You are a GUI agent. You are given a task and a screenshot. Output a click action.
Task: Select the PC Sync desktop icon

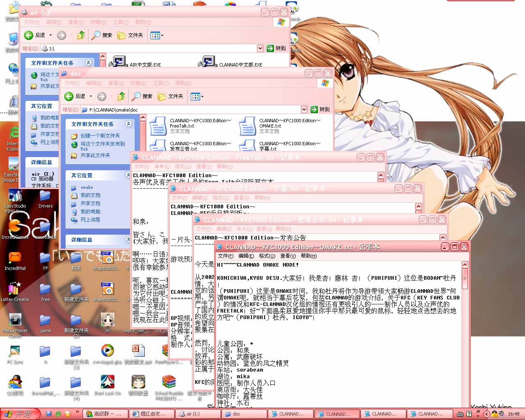15,354
